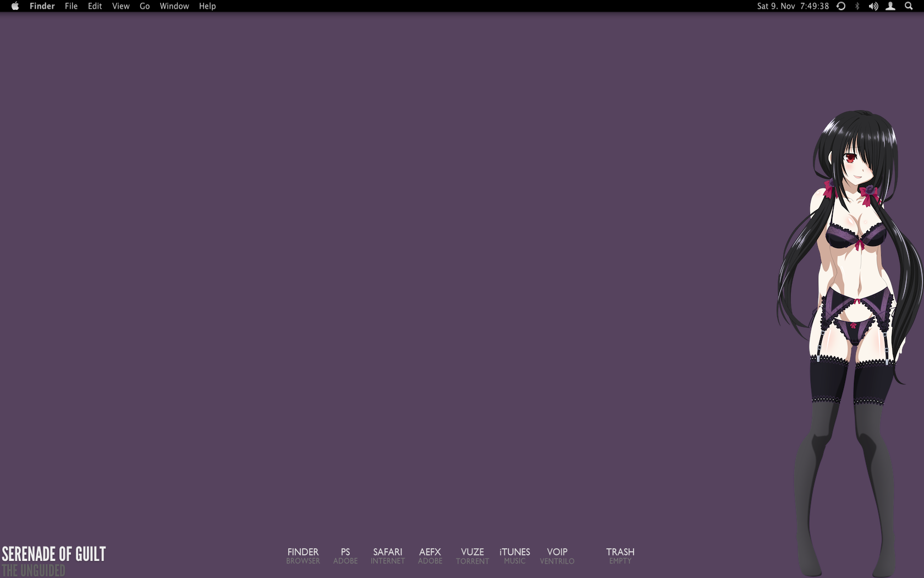Launch the iTUNES music dock item
Screen dimensions: 924x578
click(x=515, y=555)
